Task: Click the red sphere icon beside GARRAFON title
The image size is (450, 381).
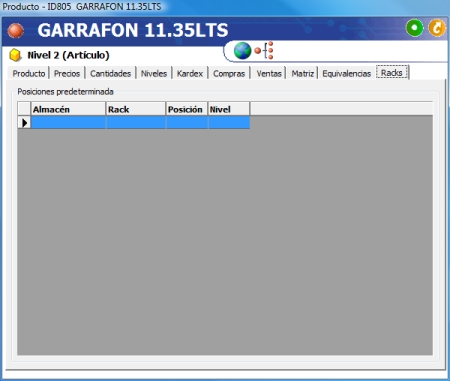Action: [x=15, y=31]
